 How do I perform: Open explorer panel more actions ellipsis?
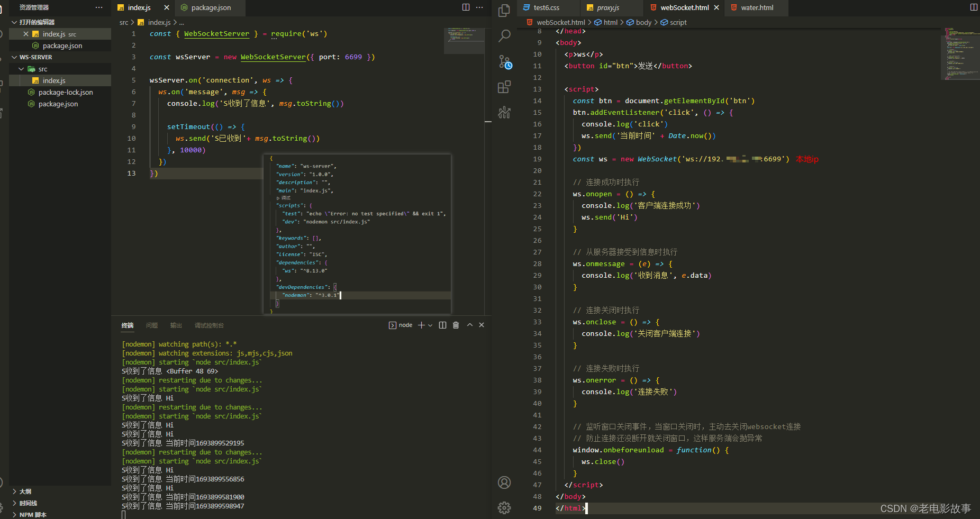[x=99, y=7]
